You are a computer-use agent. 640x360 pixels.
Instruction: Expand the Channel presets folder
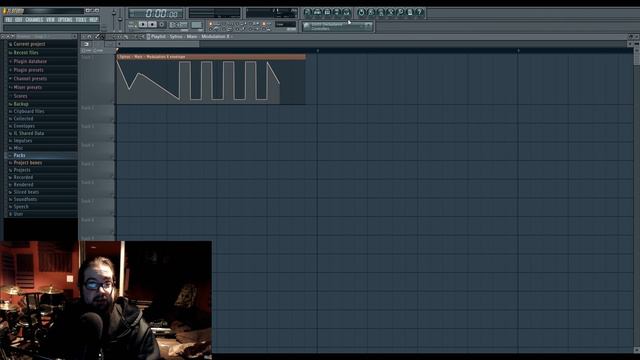tap(41, 78)
